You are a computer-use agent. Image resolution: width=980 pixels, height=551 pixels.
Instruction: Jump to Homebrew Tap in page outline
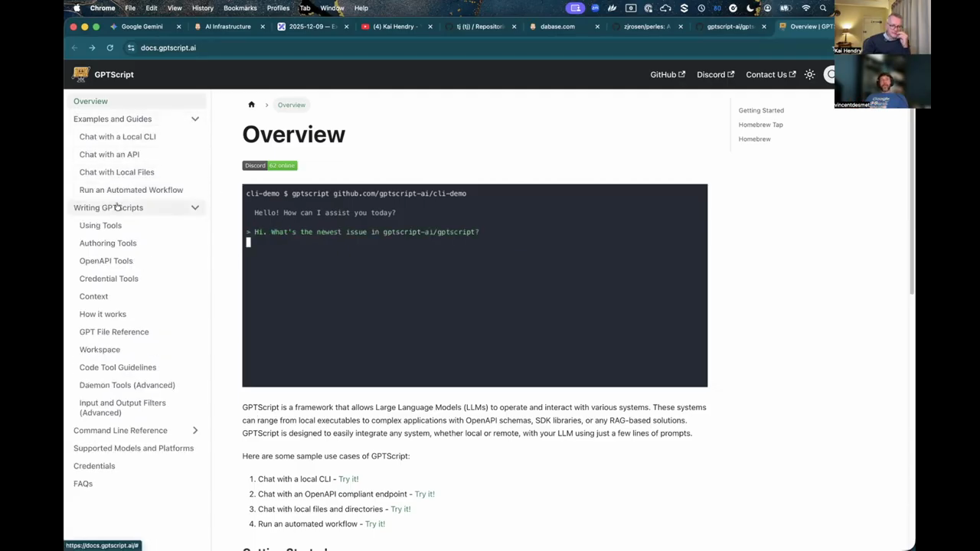point(760,125)
